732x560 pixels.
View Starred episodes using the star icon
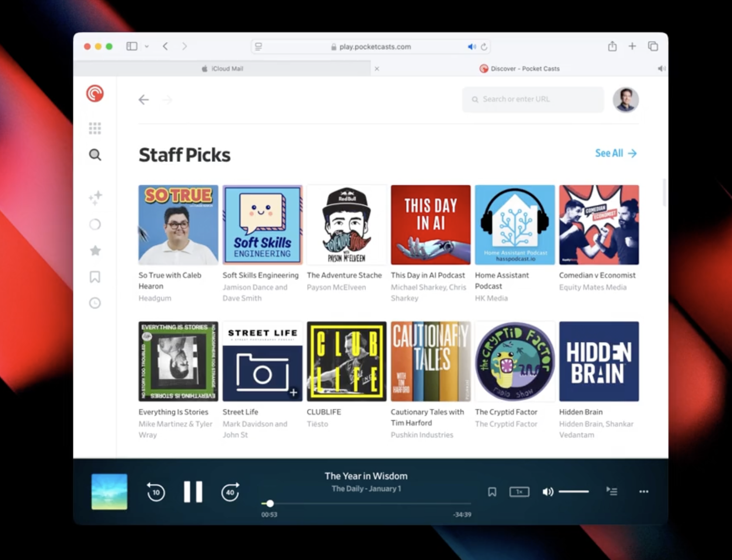point(95,250)
